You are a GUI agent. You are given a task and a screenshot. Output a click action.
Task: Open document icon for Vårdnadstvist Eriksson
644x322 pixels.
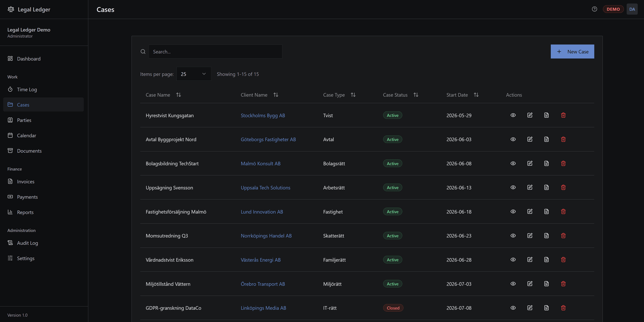[546, 259]
